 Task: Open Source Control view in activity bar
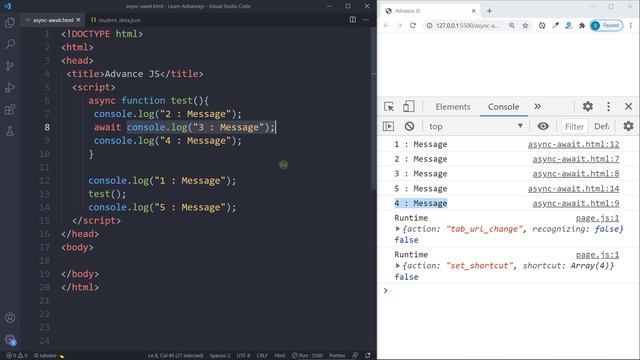pos(10,66)
